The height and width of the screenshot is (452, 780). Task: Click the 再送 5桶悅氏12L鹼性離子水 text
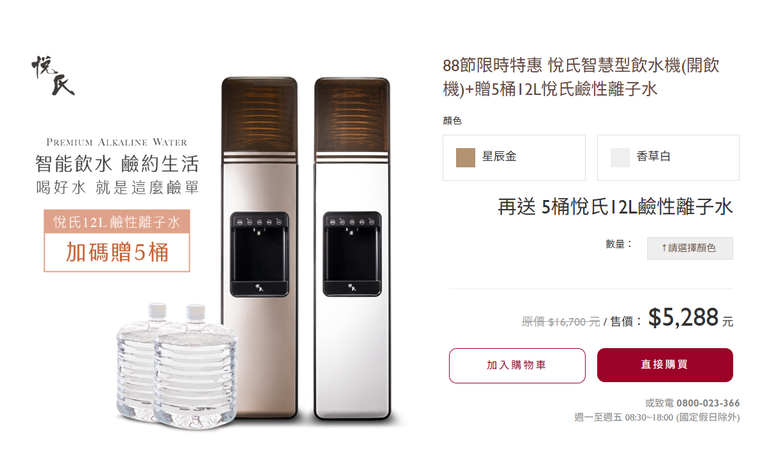coord(615,207)
